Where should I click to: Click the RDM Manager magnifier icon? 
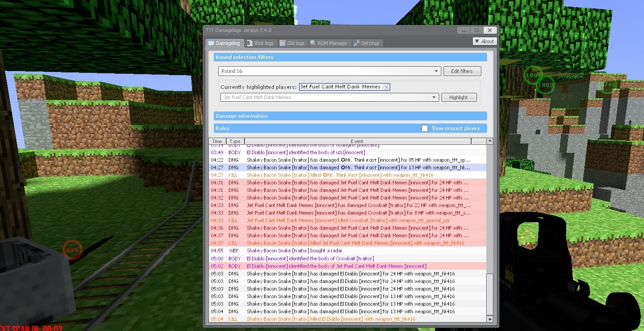pos(313,43)
